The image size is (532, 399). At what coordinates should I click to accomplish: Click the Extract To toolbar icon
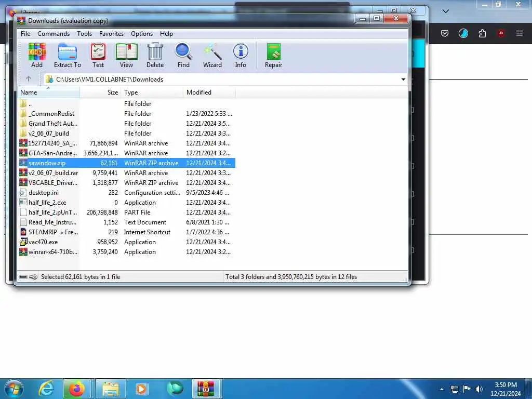point(67,55)
